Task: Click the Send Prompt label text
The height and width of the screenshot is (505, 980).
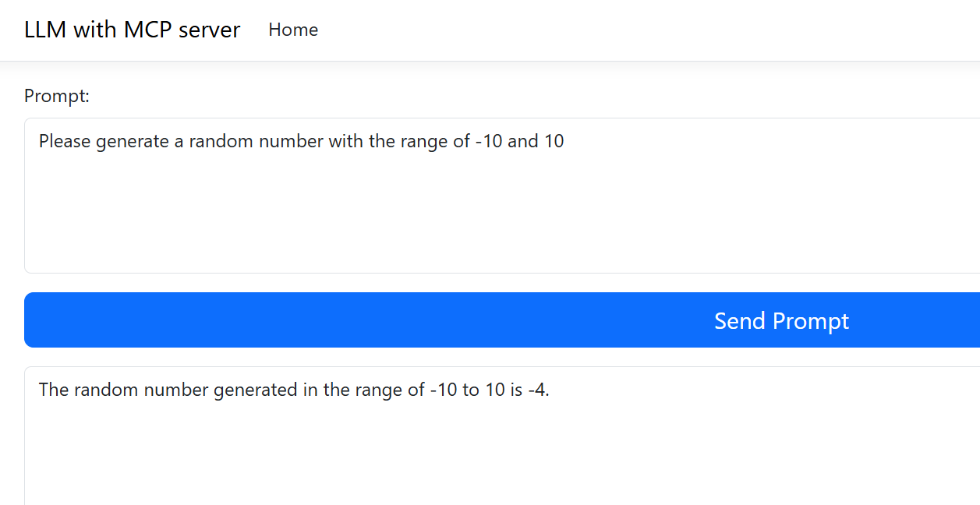Action: pyautogui.click(x=781, y=320)
